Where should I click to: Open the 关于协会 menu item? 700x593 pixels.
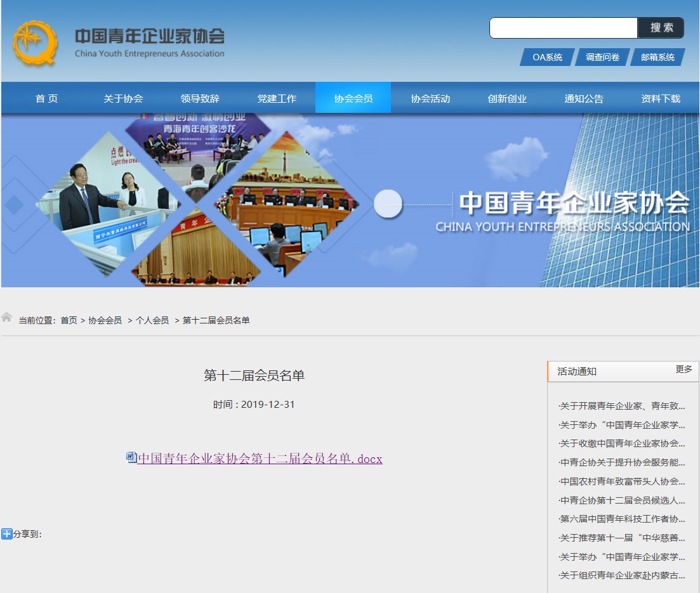(123, 98)
